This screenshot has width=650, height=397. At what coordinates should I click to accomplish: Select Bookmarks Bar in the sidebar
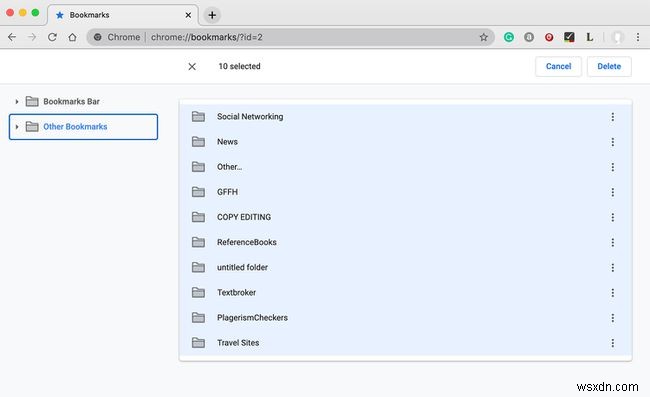[x=71, y=102]
